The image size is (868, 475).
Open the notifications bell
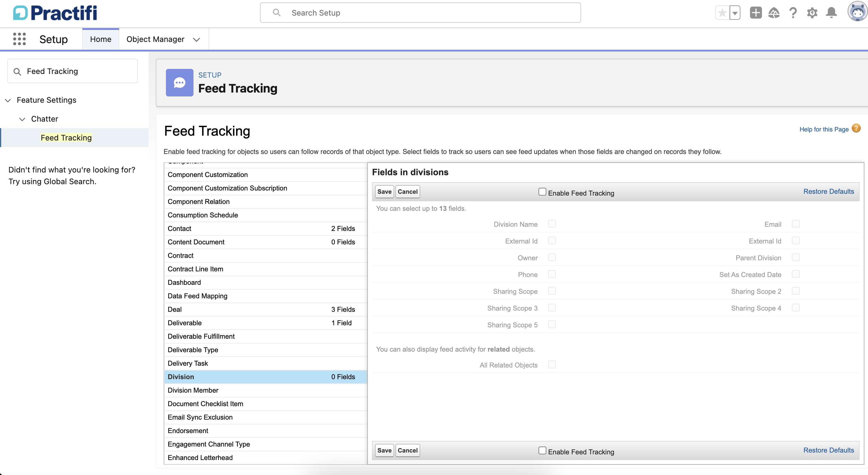(831, 13)
